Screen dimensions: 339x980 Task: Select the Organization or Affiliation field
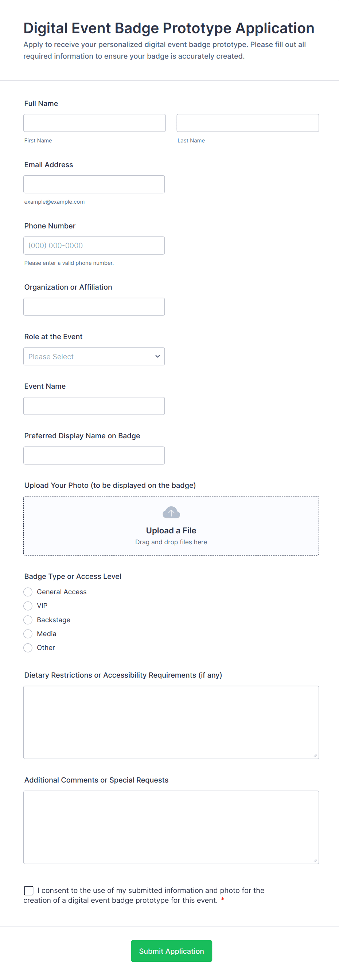(94, 307)
